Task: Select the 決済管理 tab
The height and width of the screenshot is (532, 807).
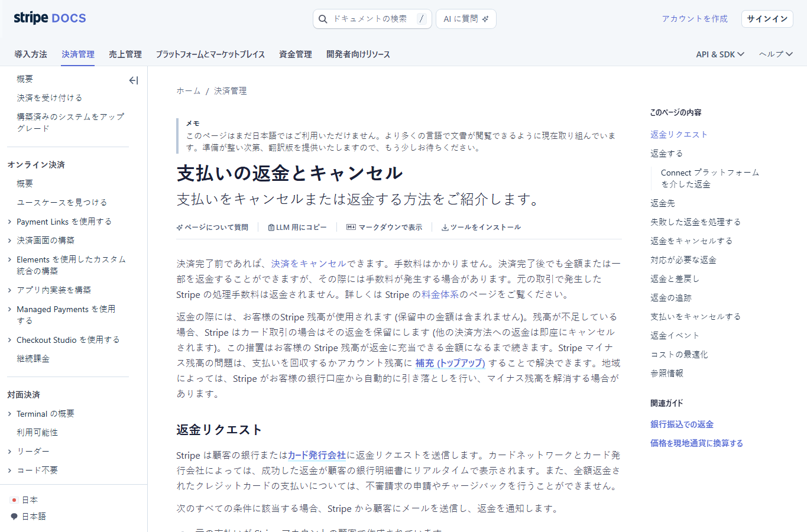Action: point(78,54)
